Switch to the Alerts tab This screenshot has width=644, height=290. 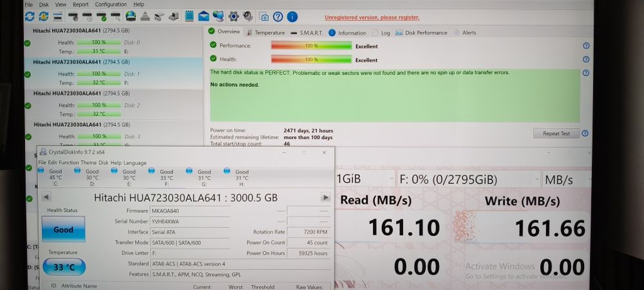point(465,33)
